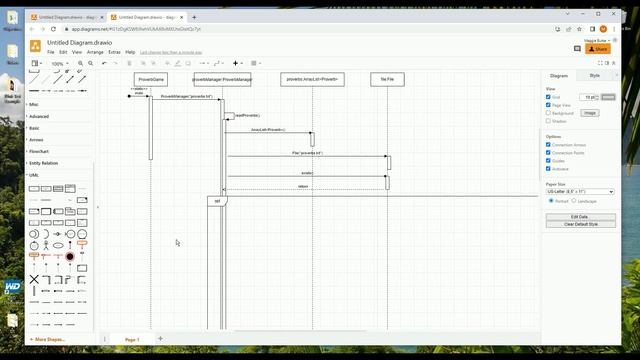
Task: Toggle the Guides checkbox
Action: 548,160
